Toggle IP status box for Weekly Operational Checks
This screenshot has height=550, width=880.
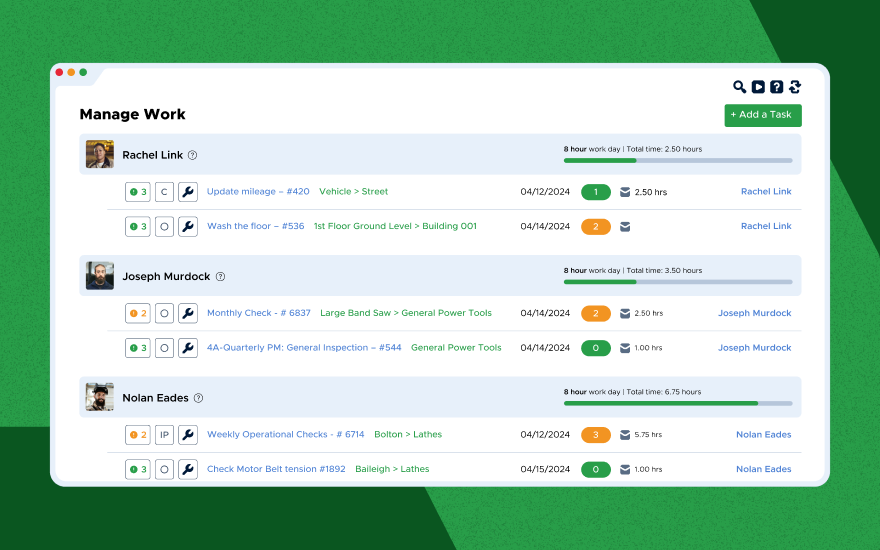coord(165,435)
